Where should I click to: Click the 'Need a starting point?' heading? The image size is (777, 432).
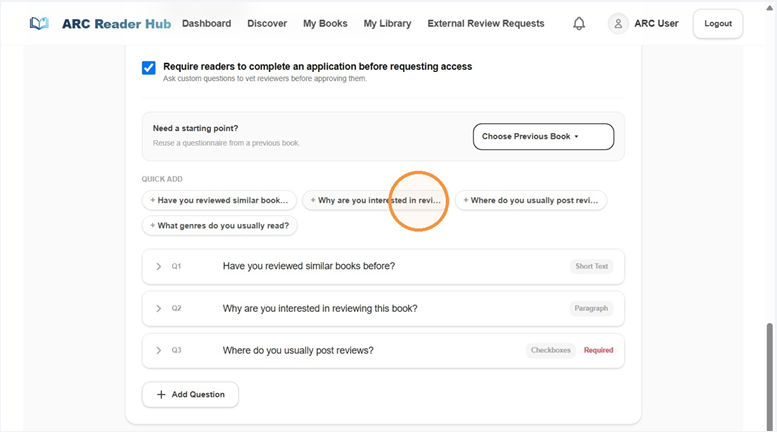click(195, 128)
